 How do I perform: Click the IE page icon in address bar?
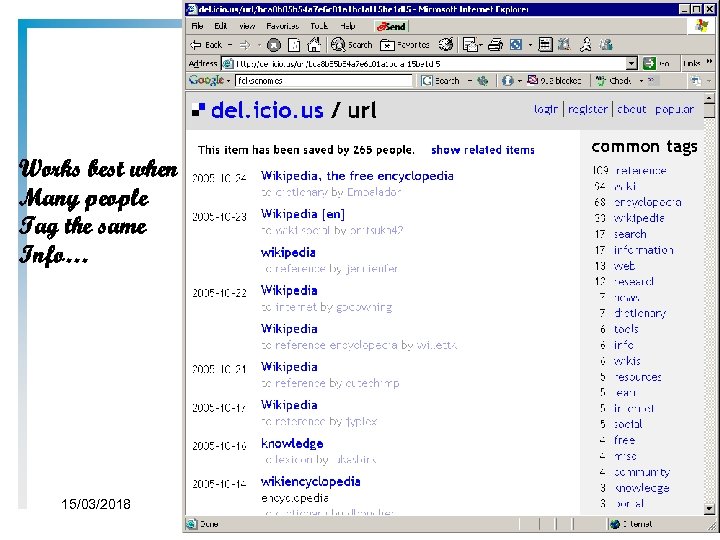(228, 63)
